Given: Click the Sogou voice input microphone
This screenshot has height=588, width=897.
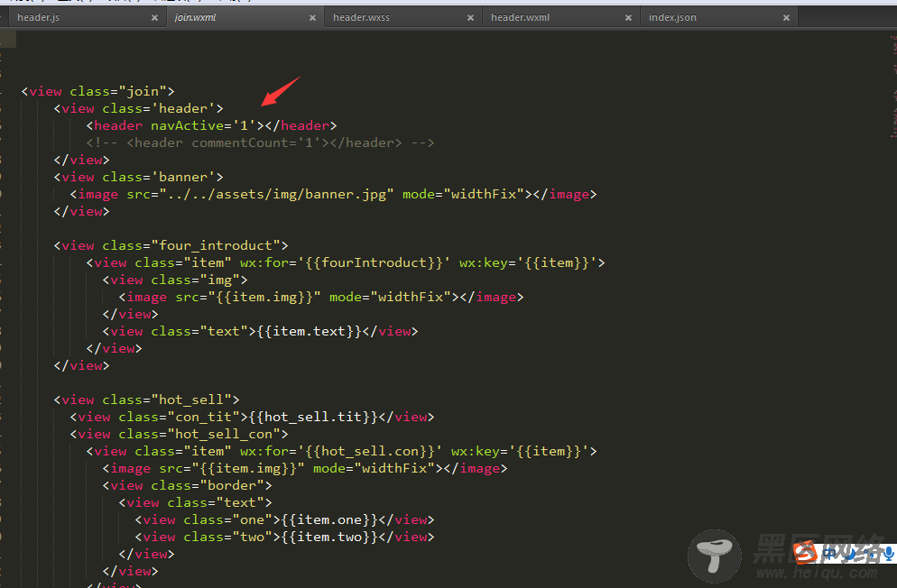Looking at the screenshot, I should tap(888, 553).
